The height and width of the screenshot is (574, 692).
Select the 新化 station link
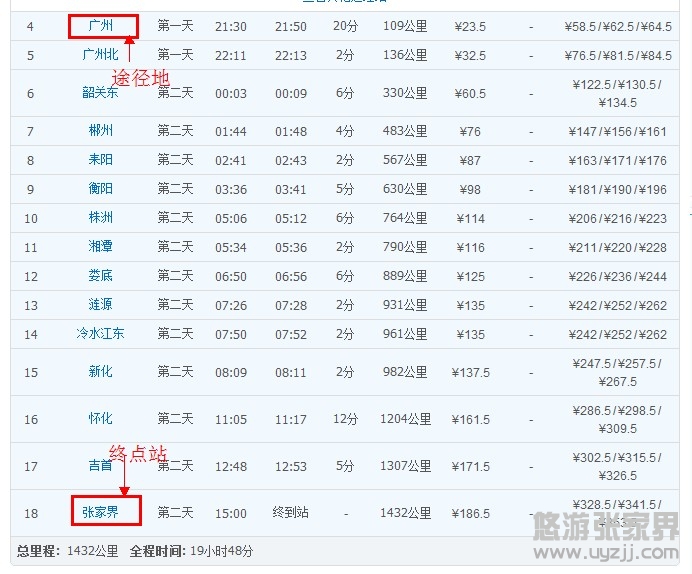101,372
